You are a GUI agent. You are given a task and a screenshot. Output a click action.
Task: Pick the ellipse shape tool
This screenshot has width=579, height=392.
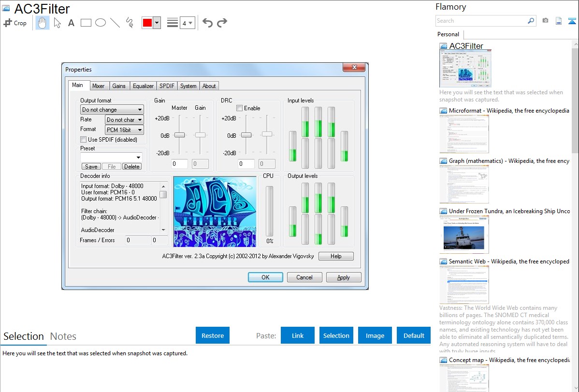(x=101, y=23)
